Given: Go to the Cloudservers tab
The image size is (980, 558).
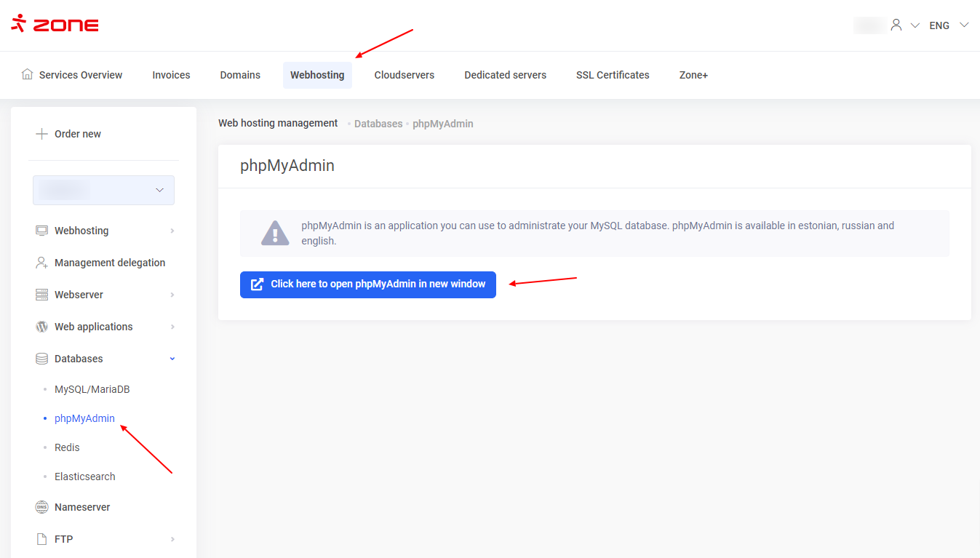Looking at the screenshot, I should (404, 75).
